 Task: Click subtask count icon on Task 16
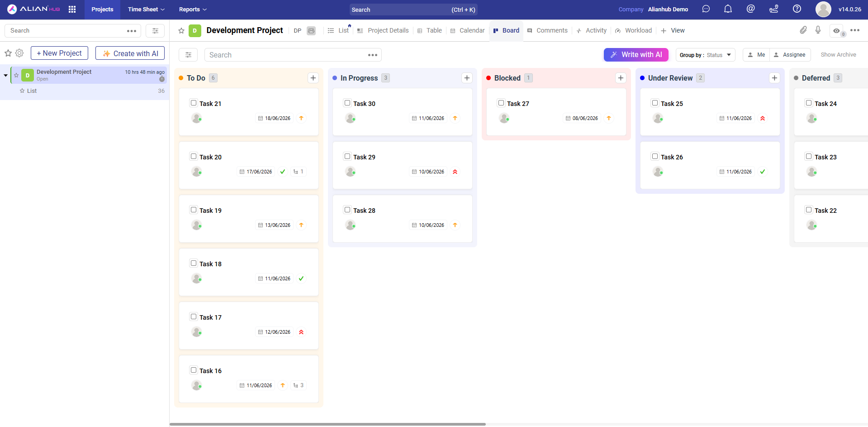pyautogui.click(x=299, y=385)
